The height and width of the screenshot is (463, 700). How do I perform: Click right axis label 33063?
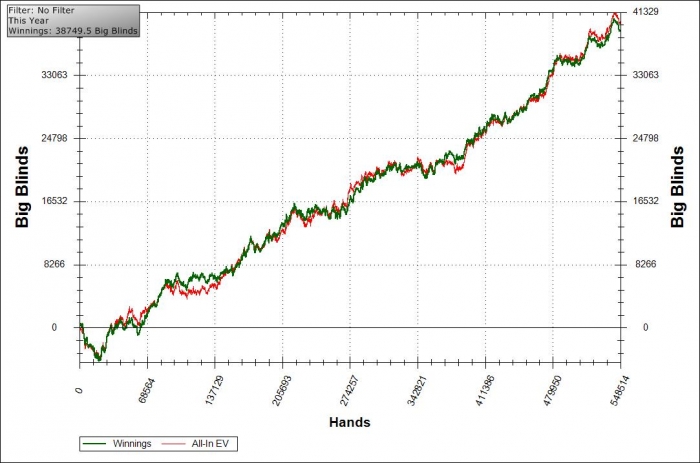click(645, 75)
